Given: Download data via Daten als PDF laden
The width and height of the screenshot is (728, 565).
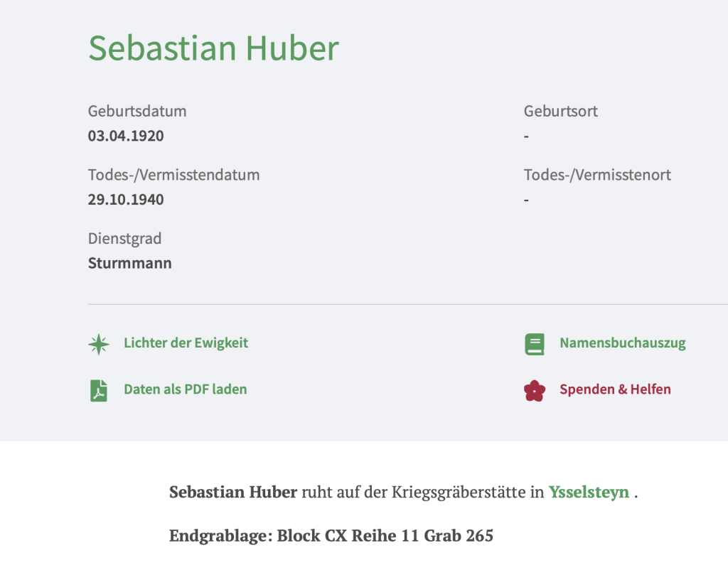Looking at the screenshot, I should [185, 389].
